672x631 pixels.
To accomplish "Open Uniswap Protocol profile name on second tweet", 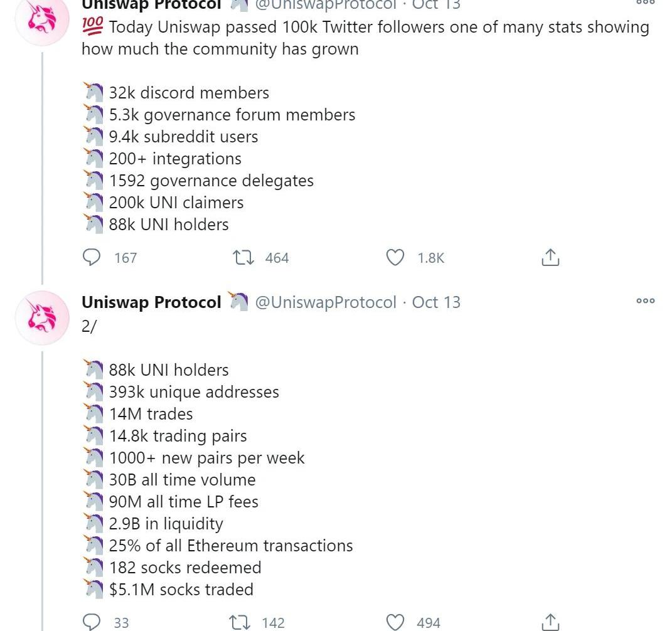I will coord(151,302).
